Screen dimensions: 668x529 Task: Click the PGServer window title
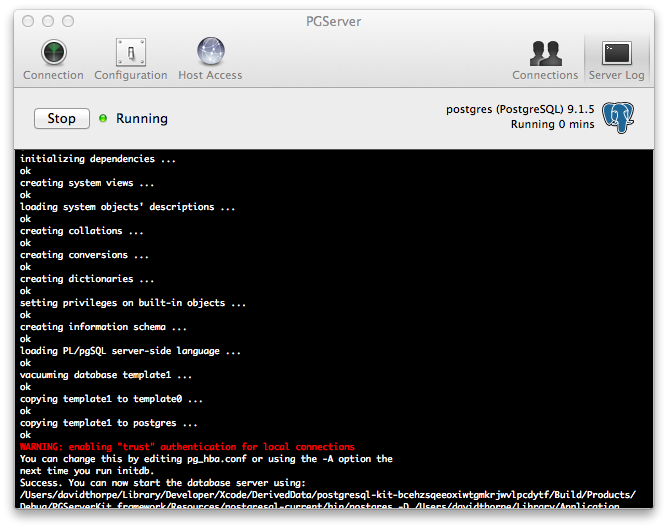(x=334, y=21)
